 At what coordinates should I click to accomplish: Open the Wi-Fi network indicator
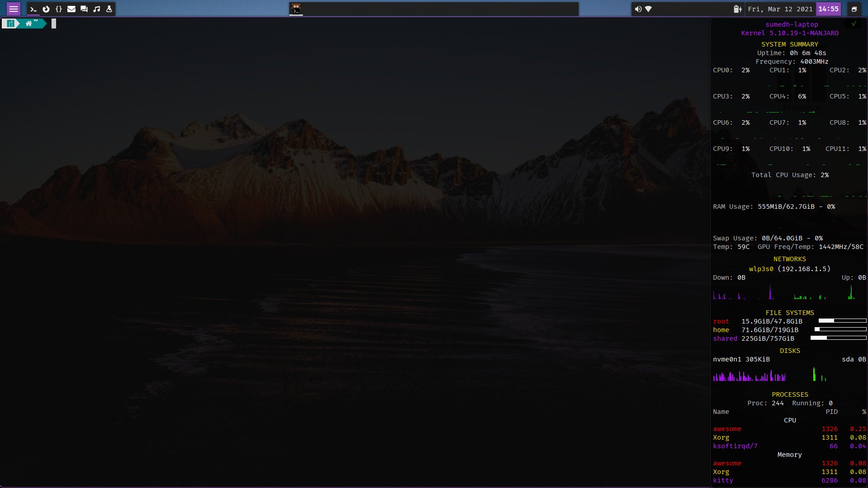click(x=648, y=9)
